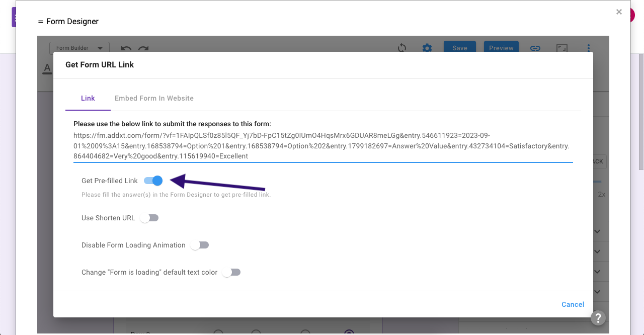Click the form URL link text field
This screenshot has width=644, height=335.
coord(323,146)
